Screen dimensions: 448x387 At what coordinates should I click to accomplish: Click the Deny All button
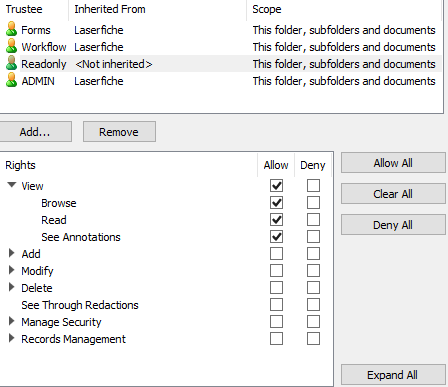pos(393,225)
